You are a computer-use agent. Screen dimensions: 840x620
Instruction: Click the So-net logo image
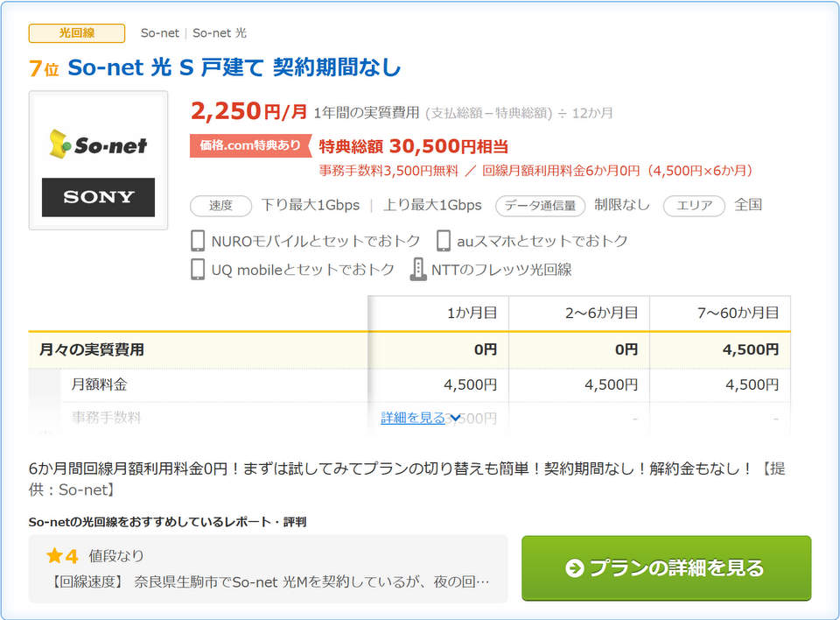click(x=98, y=144)
